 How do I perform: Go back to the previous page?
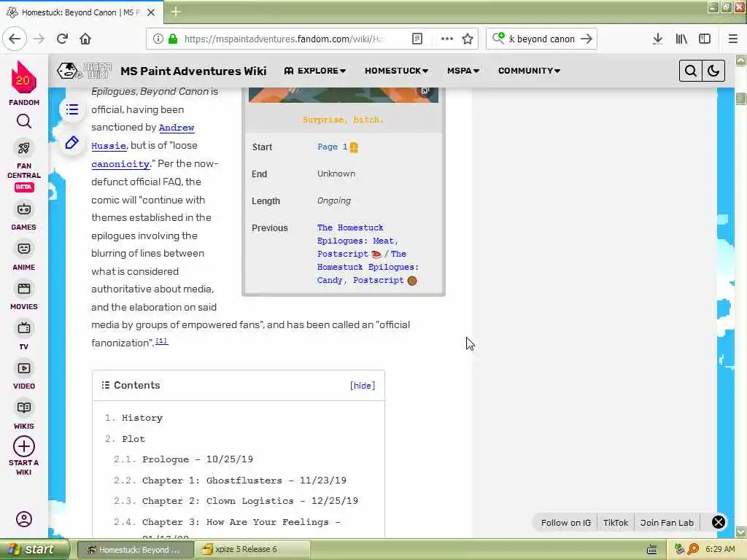click(x=15, y=39)
